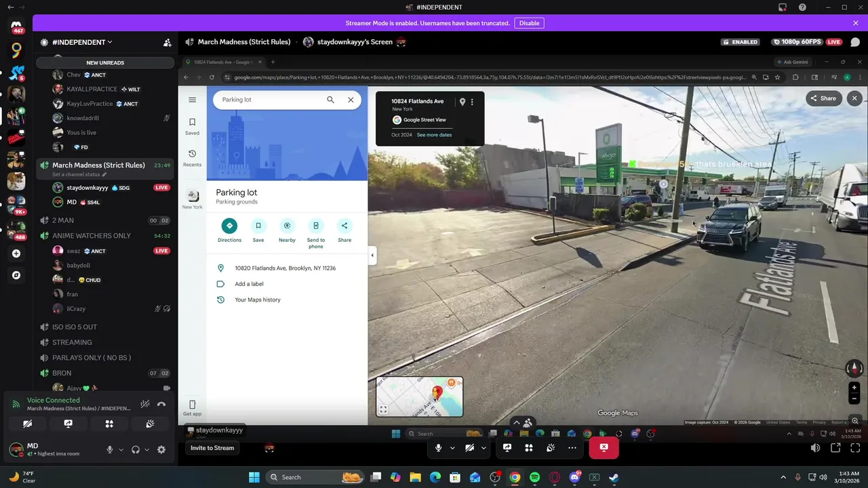The height and width of the screenshot is (488, 868).
Task: Click zoom in plus in streamed Maps
Action: click(854, 388)
